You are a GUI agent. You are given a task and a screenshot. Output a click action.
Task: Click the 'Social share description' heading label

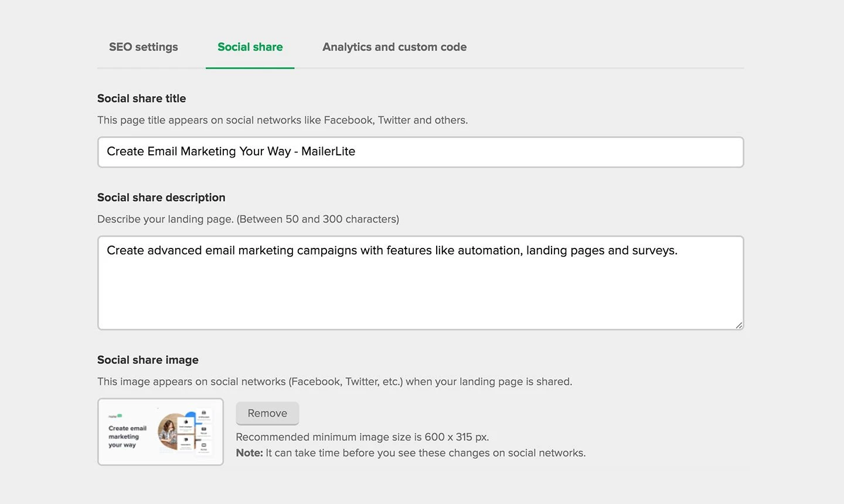161,197
